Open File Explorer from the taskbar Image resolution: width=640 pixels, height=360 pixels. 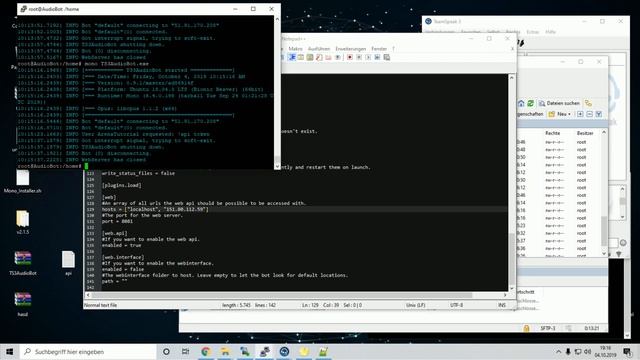225,351
